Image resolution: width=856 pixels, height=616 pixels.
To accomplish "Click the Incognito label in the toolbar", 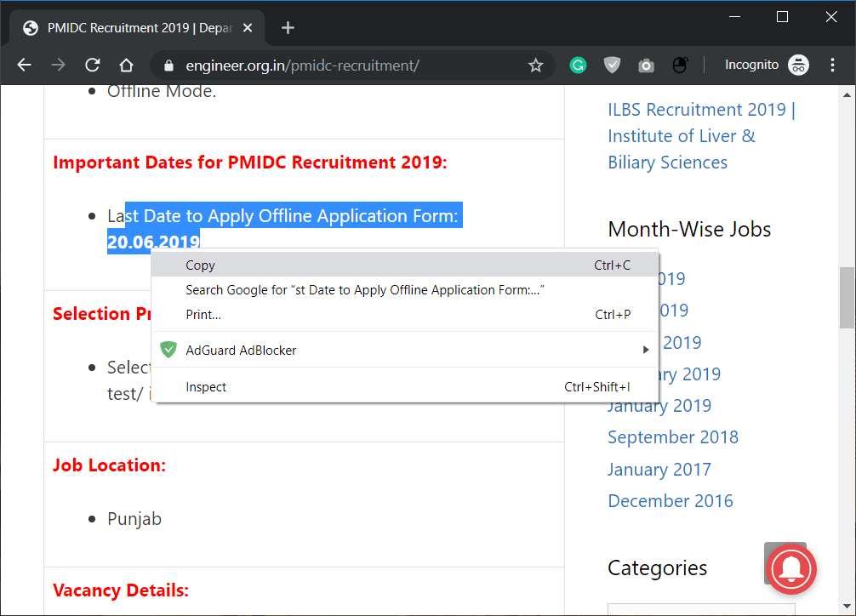I will pyautogui.click(x=751, y=65).
